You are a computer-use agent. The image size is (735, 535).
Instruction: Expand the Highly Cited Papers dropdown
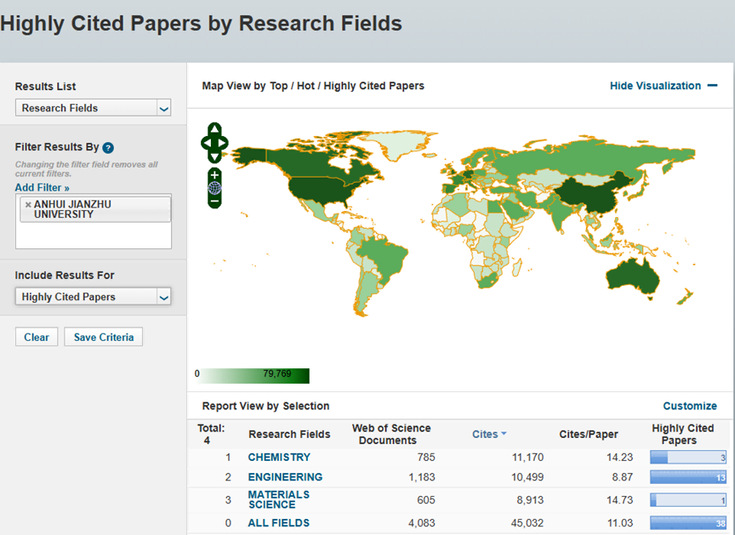pyautogui.click(x=93, y=297)
